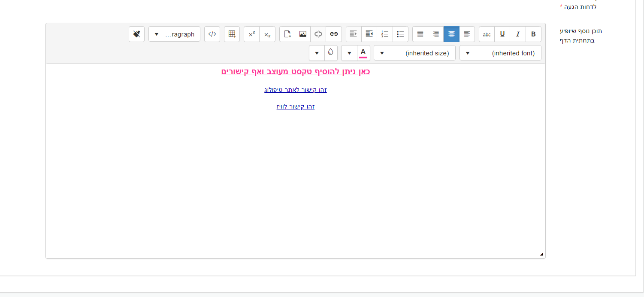The width and height of the screenshot is (644, 297).
Task: Insert a numbered list
Action: [385, 34]
